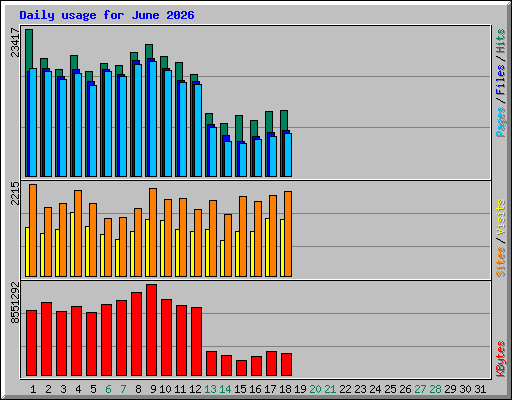Click the Hits legend label
Screen dimensions: 512x400
(x=500, y=41)
